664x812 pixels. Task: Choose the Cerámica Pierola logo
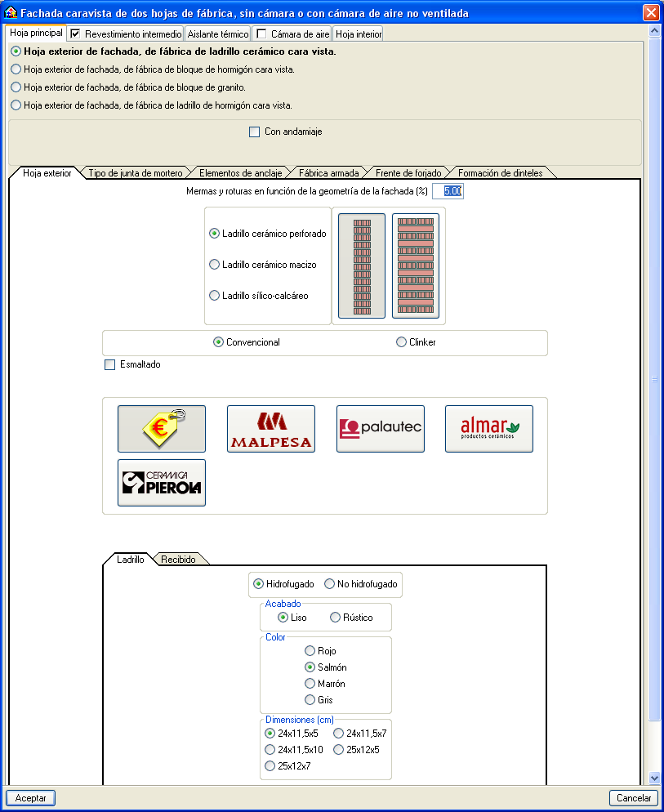coord(162,483)
